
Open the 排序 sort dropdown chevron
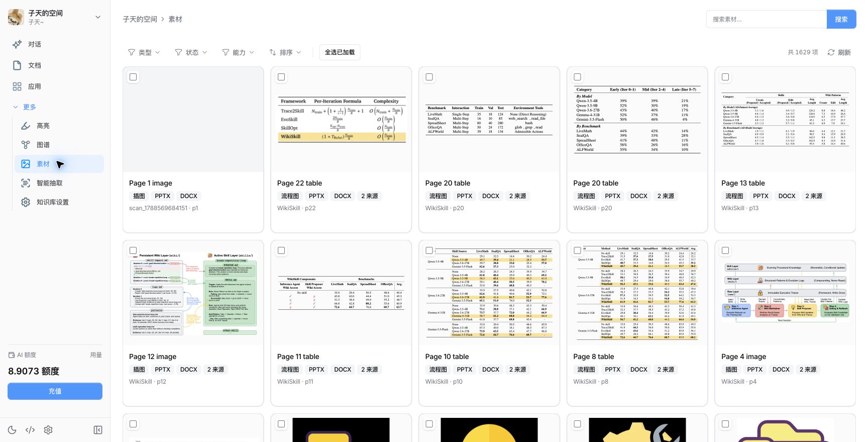point(299,52)
